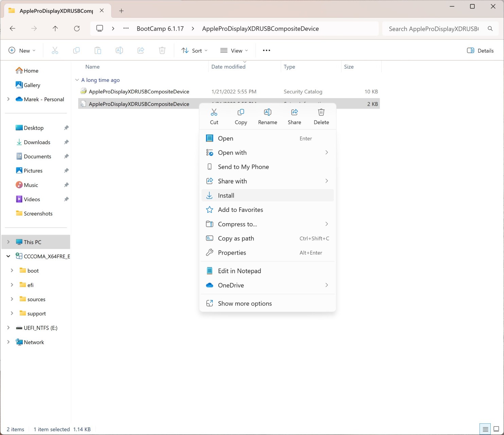
Task: Switch to large thumbnails view icon
Action: click(x=496, y=429)
